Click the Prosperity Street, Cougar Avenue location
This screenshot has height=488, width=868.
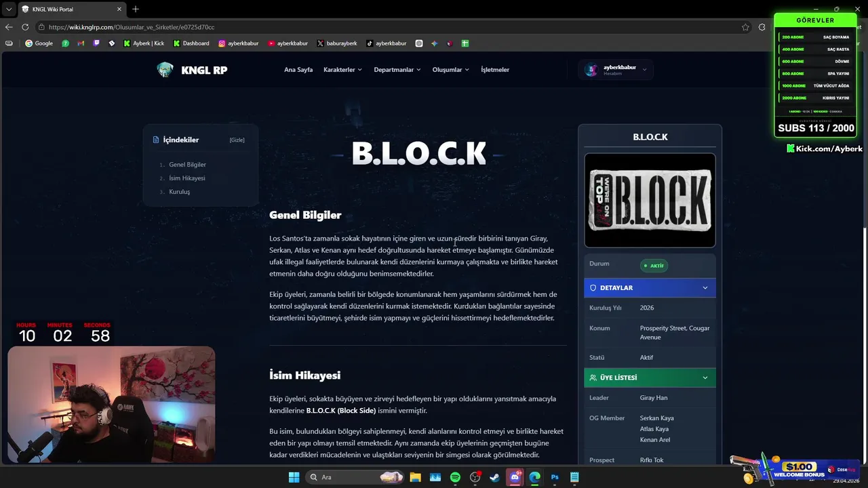[675, 333]
